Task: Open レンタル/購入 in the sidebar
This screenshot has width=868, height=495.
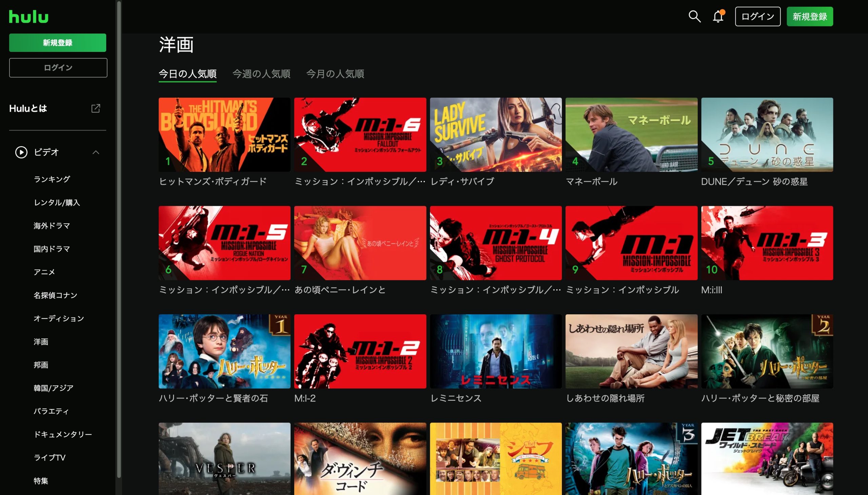Action: pyautogui.click(x=57, y=203)
